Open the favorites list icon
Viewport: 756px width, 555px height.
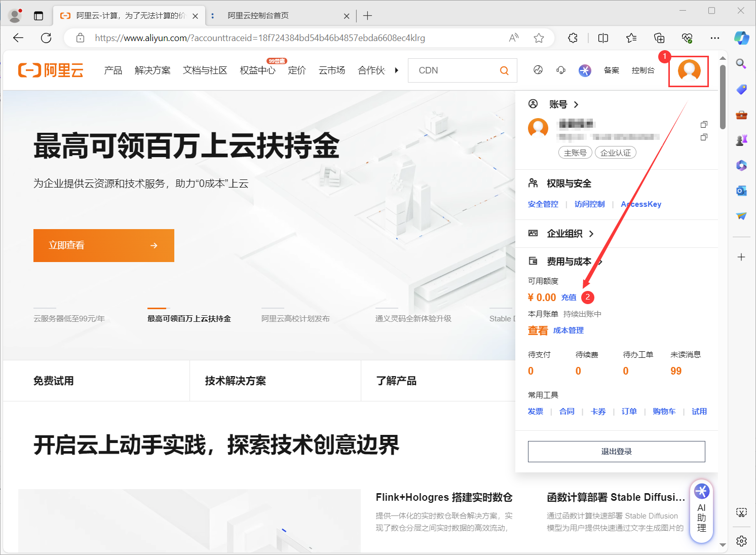click(631, 38)
